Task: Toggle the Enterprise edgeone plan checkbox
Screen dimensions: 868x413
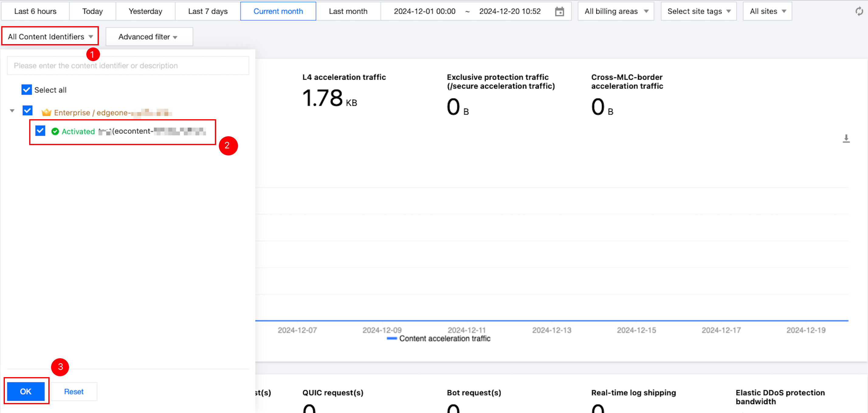Action: pyautogui.click(x=28, y=110)
